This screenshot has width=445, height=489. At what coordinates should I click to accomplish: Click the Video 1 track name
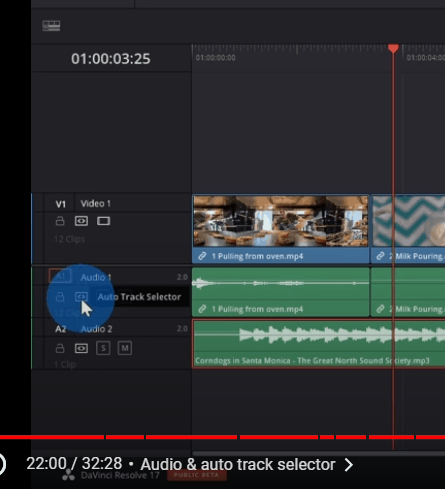click(x=95, y=203)
